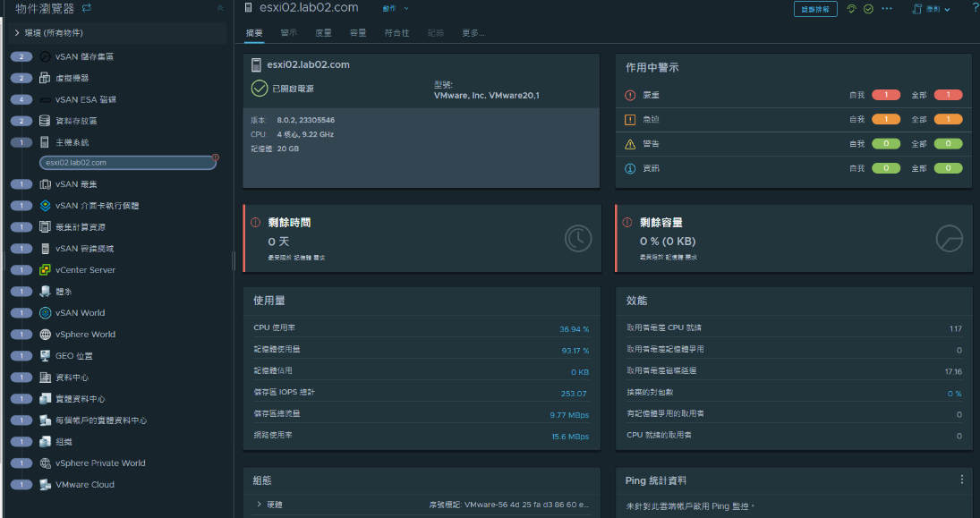The height and width of the screenshot is (518, 980).
Task: Select the vSAN 儲存集區 icon in the object browser
Action: coord(45,57)
